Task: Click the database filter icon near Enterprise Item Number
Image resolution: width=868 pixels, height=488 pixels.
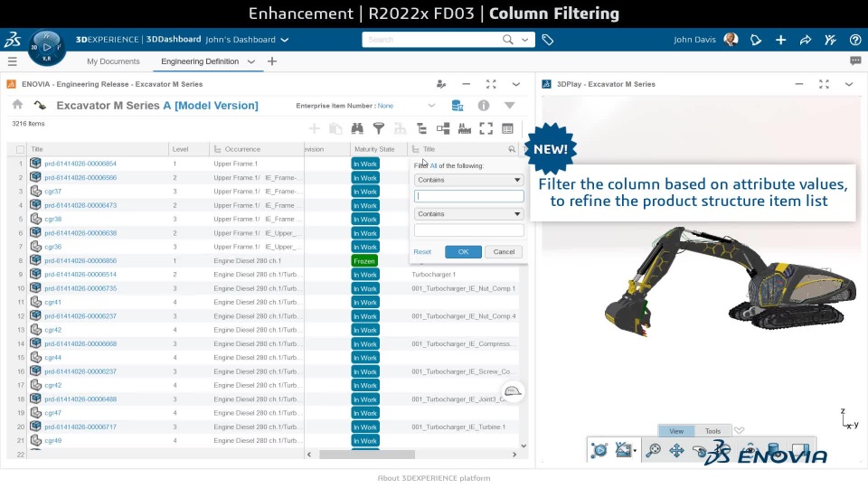Action: 458,105
